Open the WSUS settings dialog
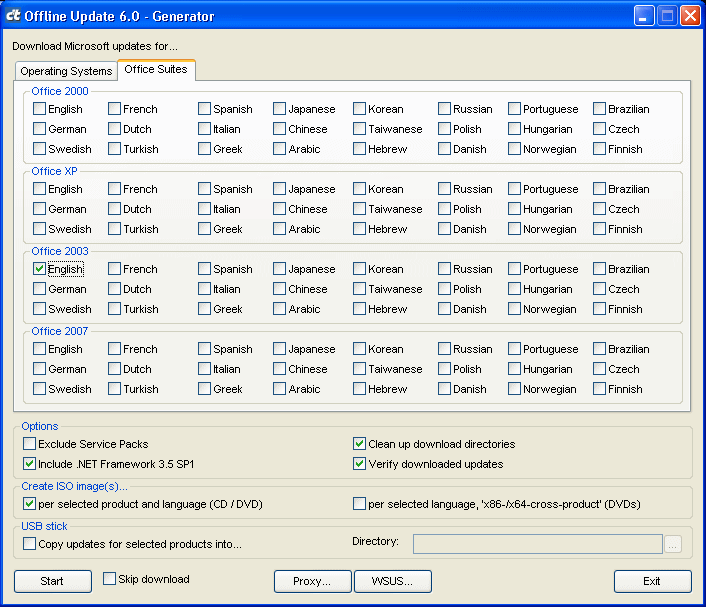Viewport: 706px width, 607px height. pyautogui.click(x=393, y=581)
